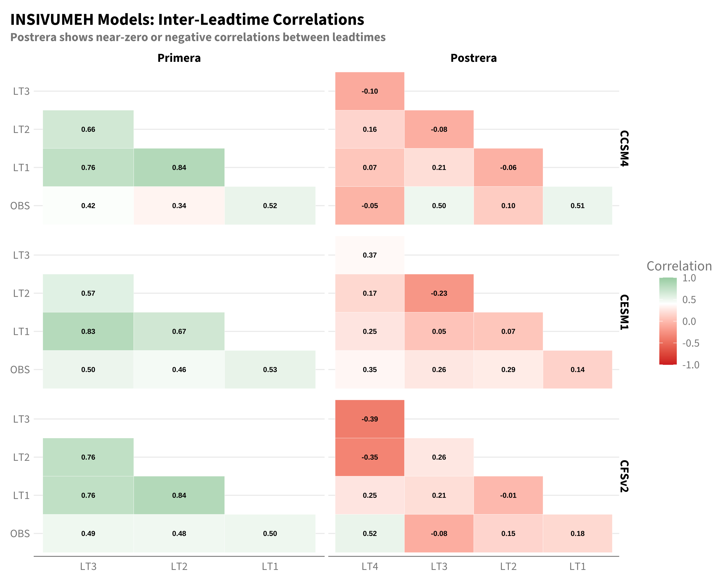Click the Correlation color gradient legend bar

(x=668, y=321)
